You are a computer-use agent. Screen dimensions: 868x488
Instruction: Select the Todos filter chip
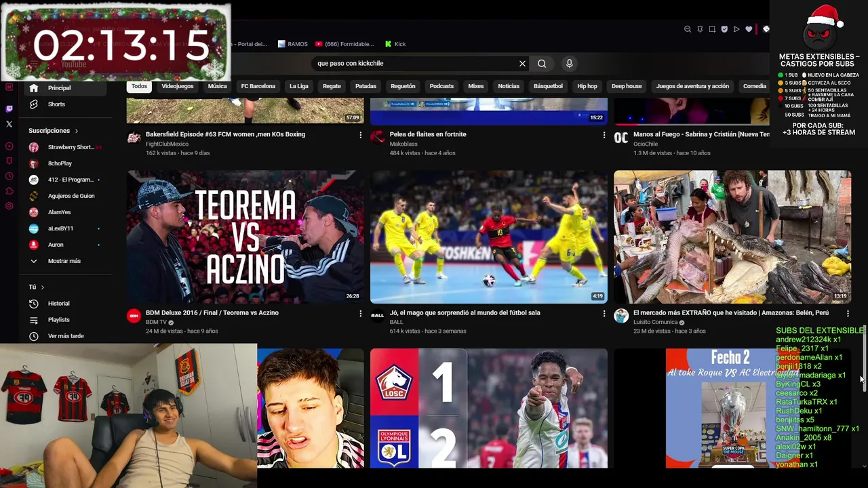[x=139, y=86]
